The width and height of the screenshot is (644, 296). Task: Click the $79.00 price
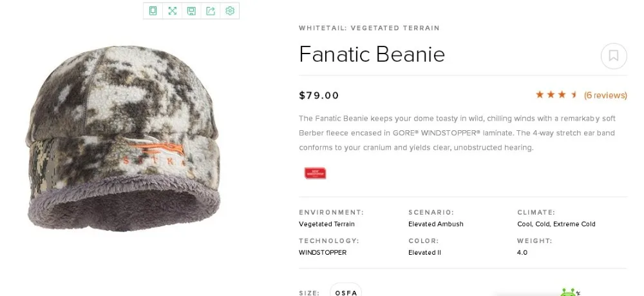319,95
